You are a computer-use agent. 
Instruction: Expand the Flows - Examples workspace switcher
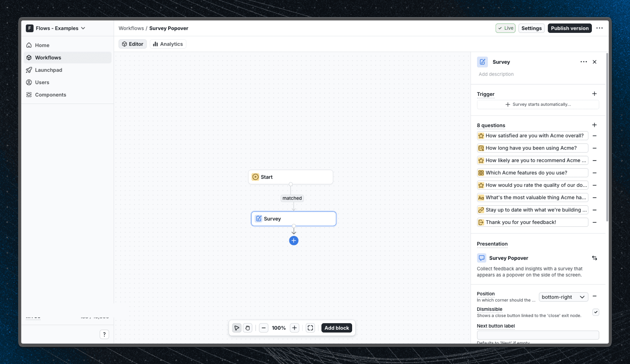tap(56, 28)
